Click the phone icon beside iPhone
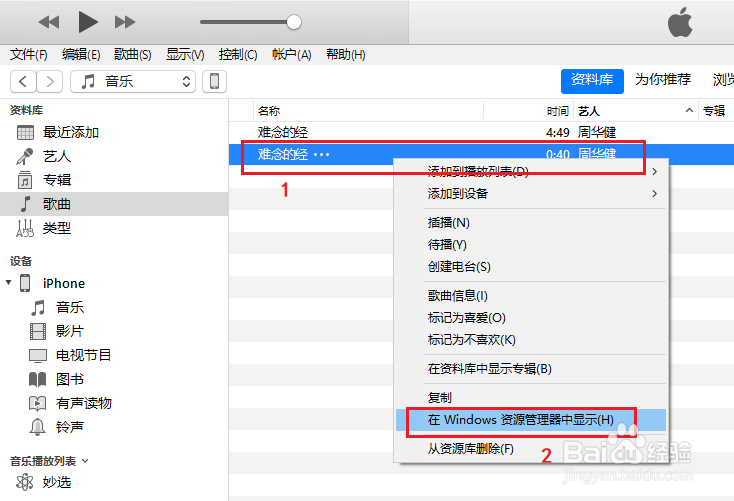This screenshot has width=734, height=501. (25, 283)
